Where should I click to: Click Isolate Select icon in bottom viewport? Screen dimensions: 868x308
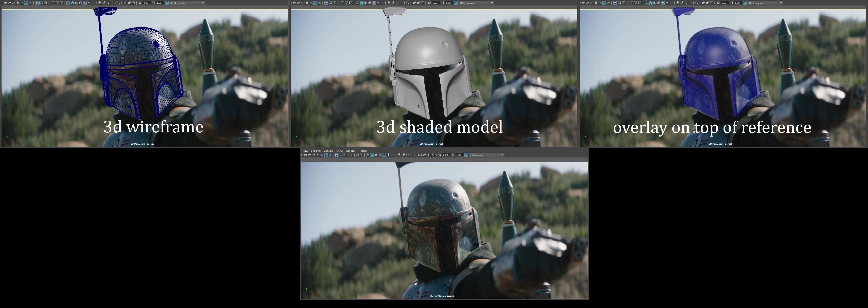418,155
